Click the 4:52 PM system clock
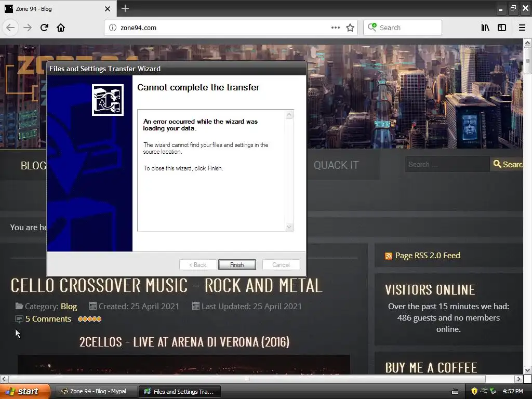The height and width of the screenshot is (399, 532). point(513,391)
